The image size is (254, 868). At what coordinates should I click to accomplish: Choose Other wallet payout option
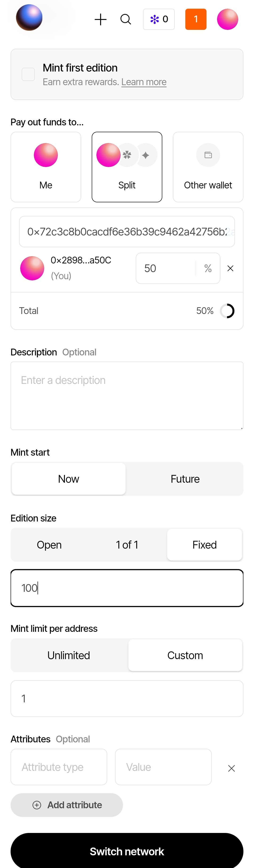[208, 167]
